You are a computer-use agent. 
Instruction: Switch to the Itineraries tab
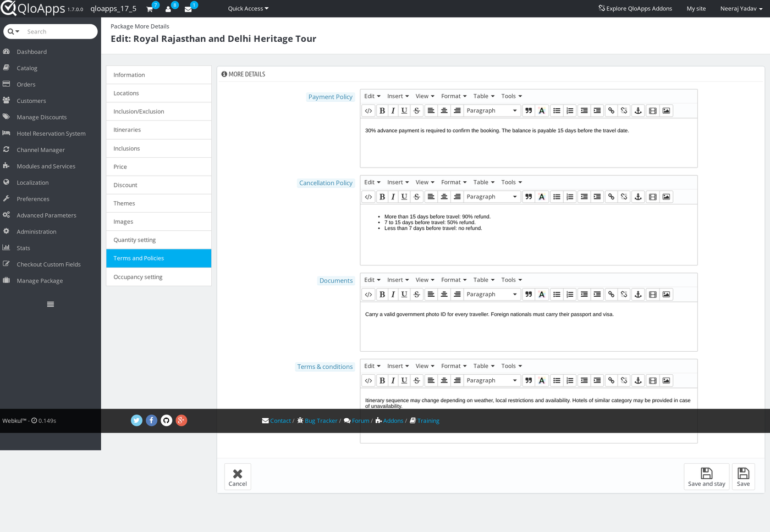(x=159, y=130)
